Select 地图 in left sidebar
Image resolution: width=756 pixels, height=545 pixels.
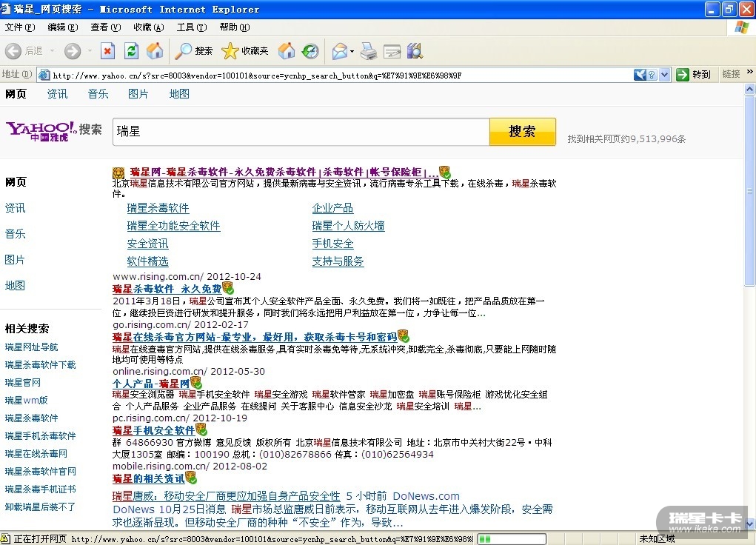click(x=15, y=286)
